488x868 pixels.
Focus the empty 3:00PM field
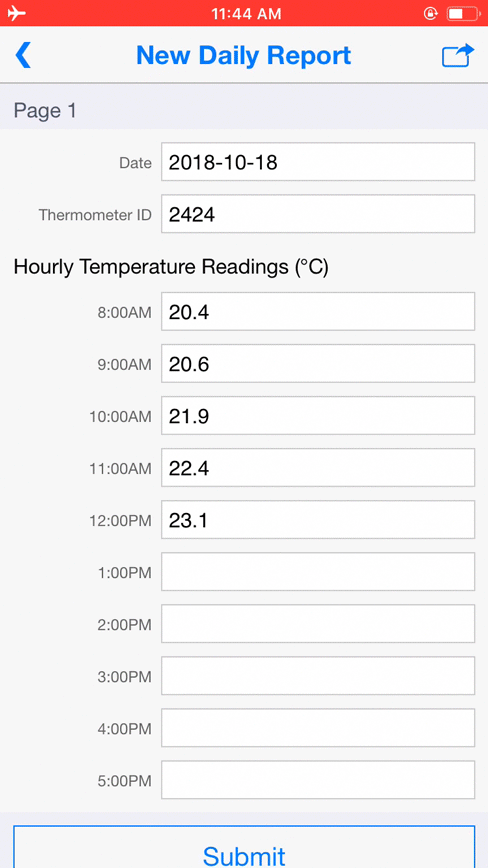tap(318, 676)
